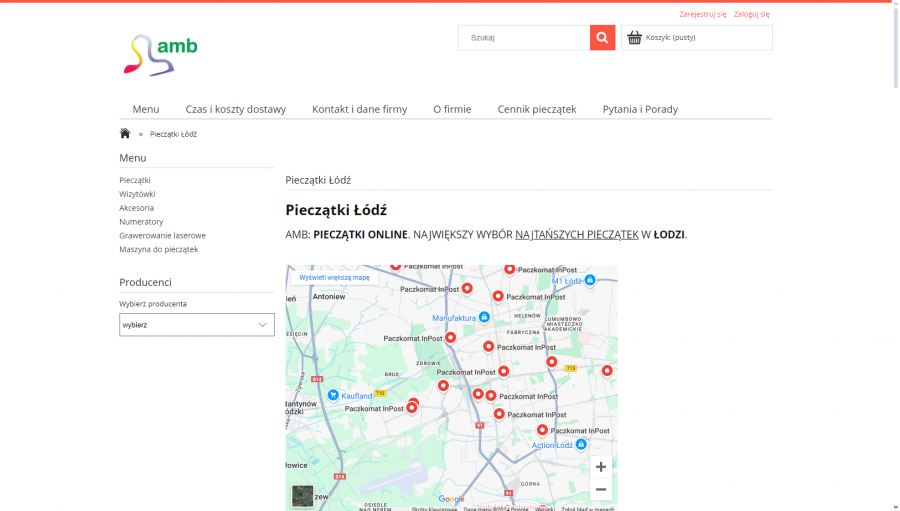Image resolution: width=900 pixels, height=511 pixels.
Task: Open the producer 'wybierz' dropdown
Action: coord(197,324)
